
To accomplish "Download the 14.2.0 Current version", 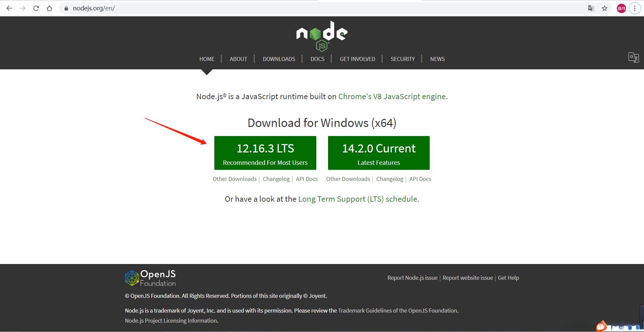I will coord(379,153).
